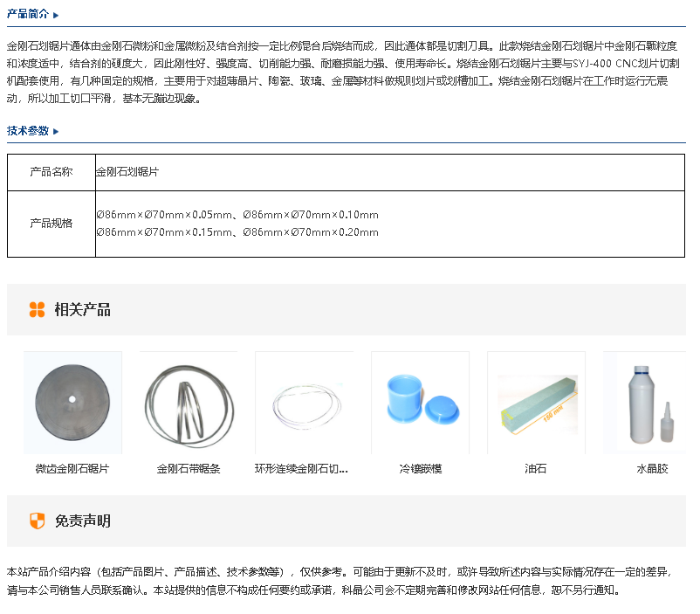Open the 环形连续金刚石切... text link

coord(301,469)
